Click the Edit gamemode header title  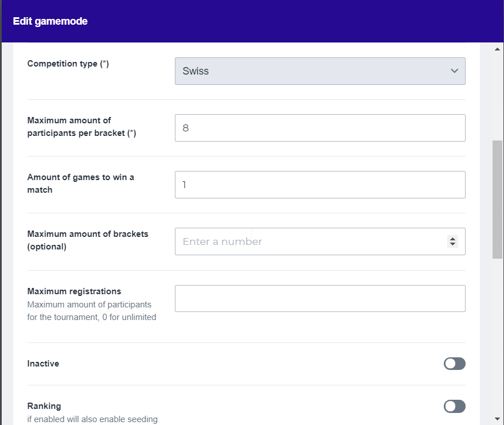[x=50, y=21]
